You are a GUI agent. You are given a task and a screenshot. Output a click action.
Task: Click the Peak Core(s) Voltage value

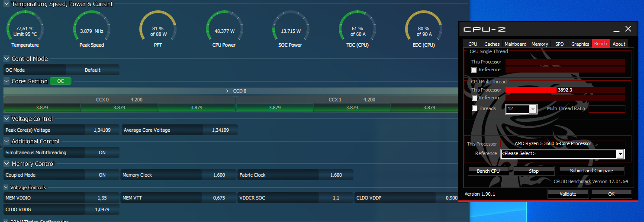click(102, 130)
